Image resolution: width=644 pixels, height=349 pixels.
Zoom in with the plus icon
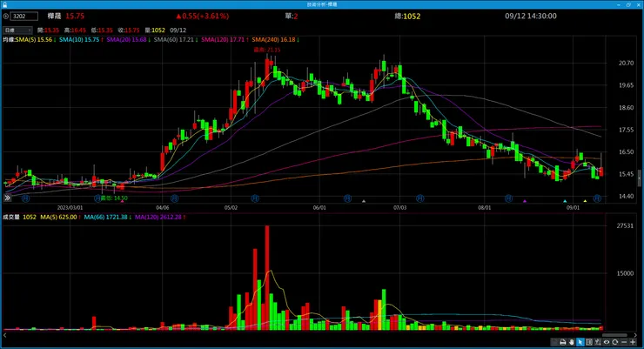click(633, 342)
